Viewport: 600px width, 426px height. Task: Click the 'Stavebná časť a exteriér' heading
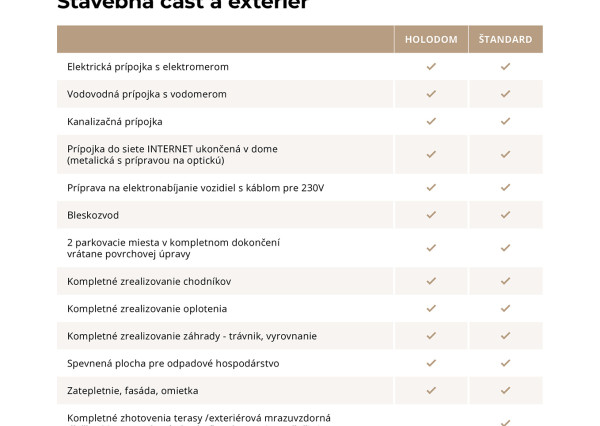pos(182,5)
